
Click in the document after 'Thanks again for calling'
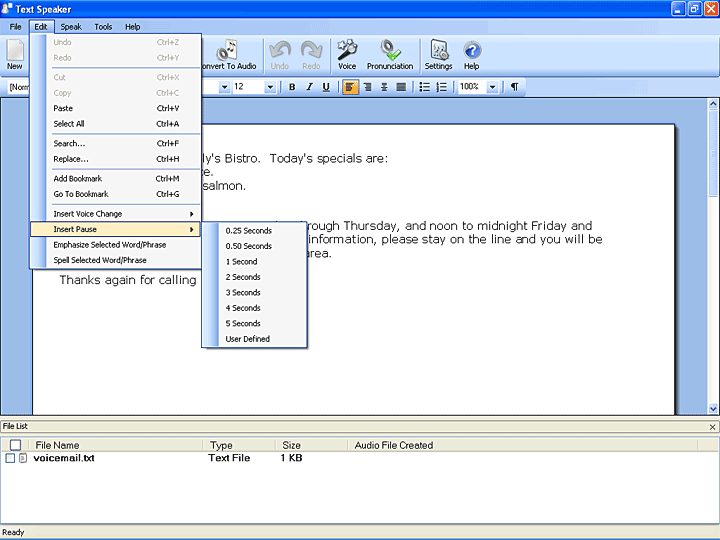click(x=199, y=280)
